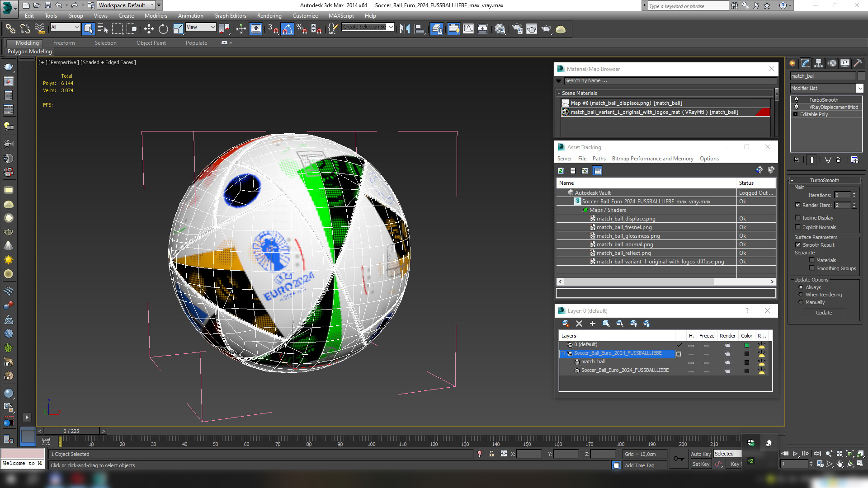Click the color swatch of match_ball layer row
The image size is (868, 488).
click(747, 362)
